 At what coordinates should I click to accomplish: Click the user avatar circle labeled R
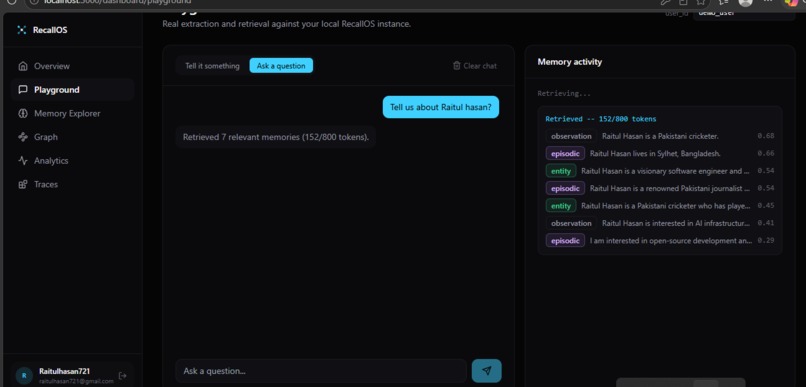point(24,376)
